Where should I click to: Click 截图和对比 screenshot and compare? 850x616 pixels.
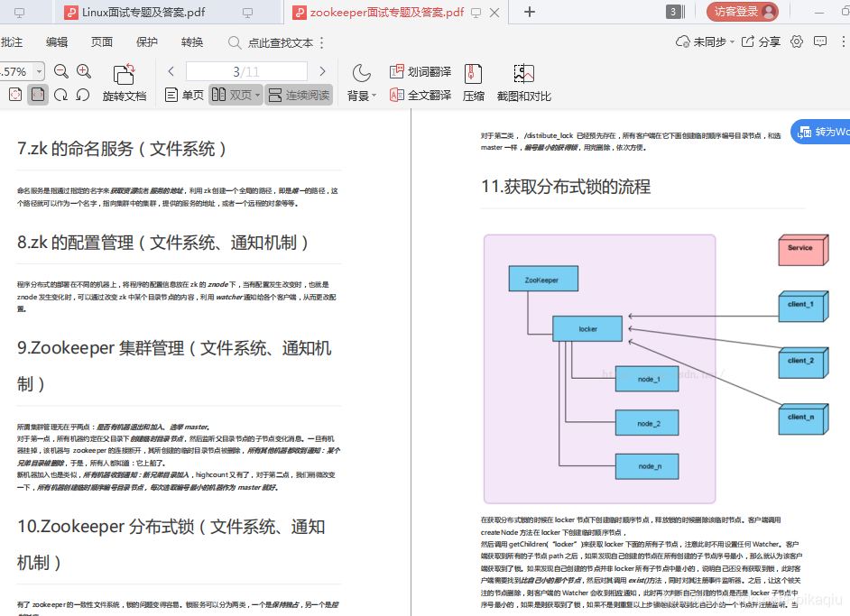523,82
